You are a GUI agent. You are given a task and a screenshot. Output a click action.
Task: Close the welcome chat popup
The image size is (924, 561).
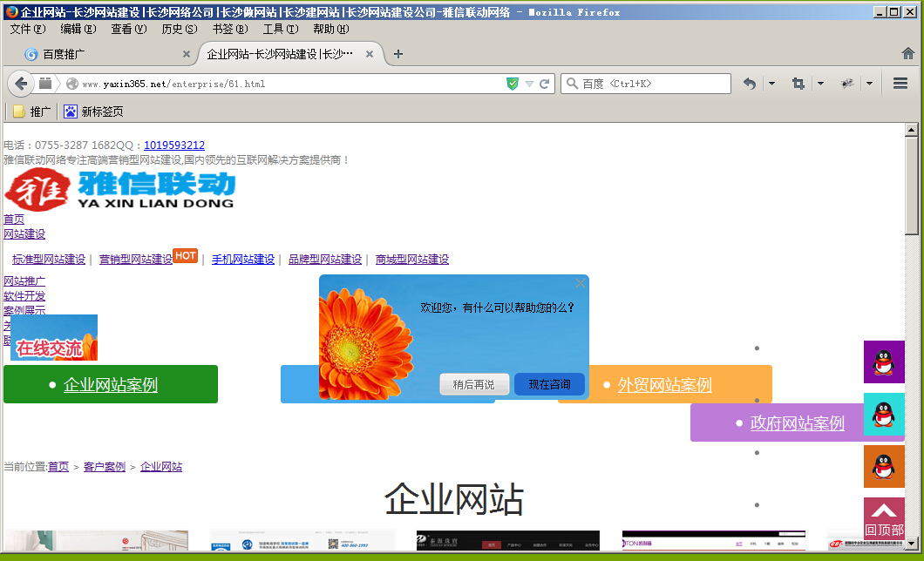[581, 283]
